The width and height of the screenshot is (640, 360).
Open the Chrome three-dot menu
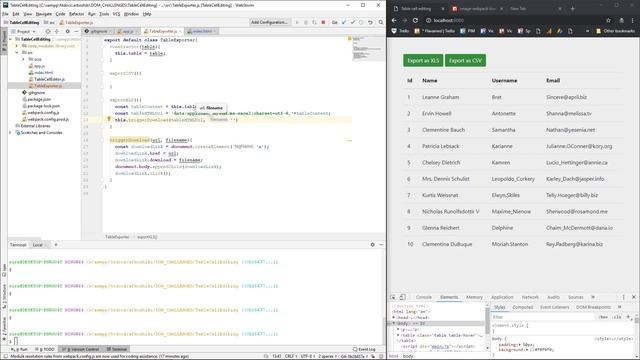(x=633, y=20)
